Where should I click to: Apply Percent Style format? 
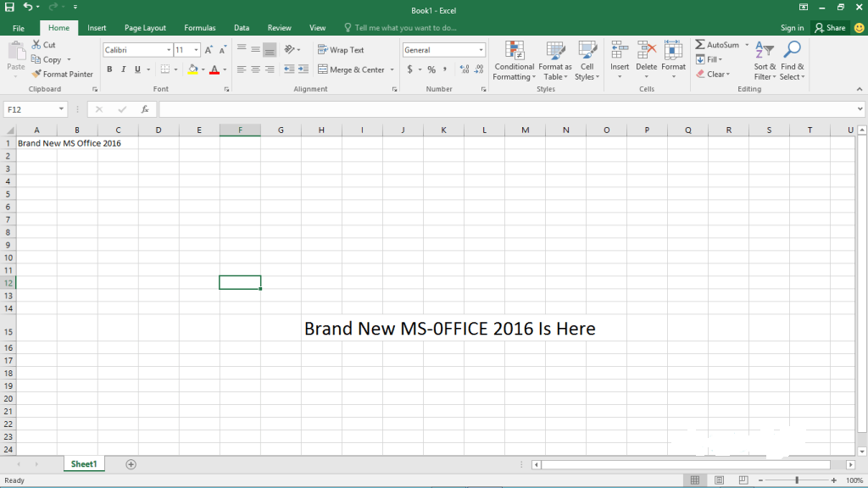coord(431,69)
